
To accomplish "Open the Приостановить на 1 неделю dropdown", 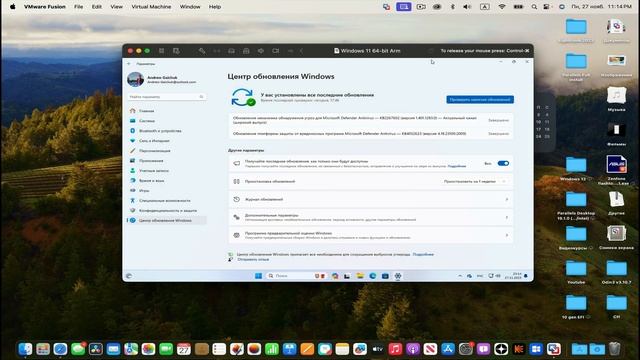I will pyautogui.click(x=476, y=181).
